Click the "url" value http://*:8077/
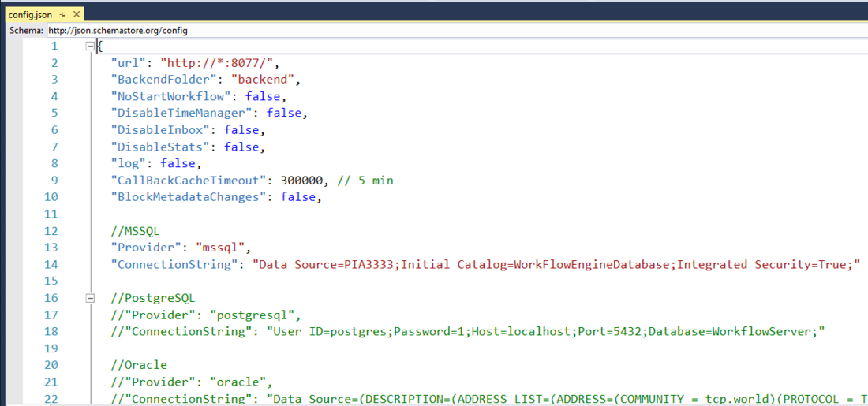868x406 pixels. (219, 63)
